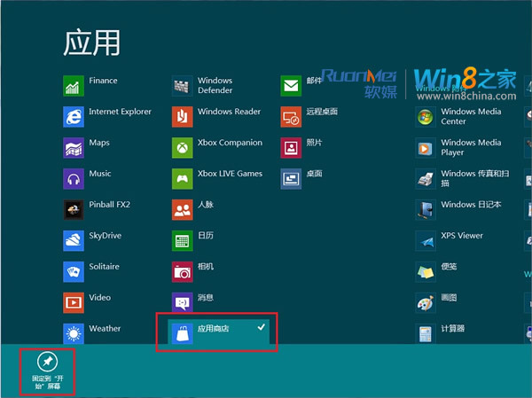Open the 邮件 mail app

[291, 86]
